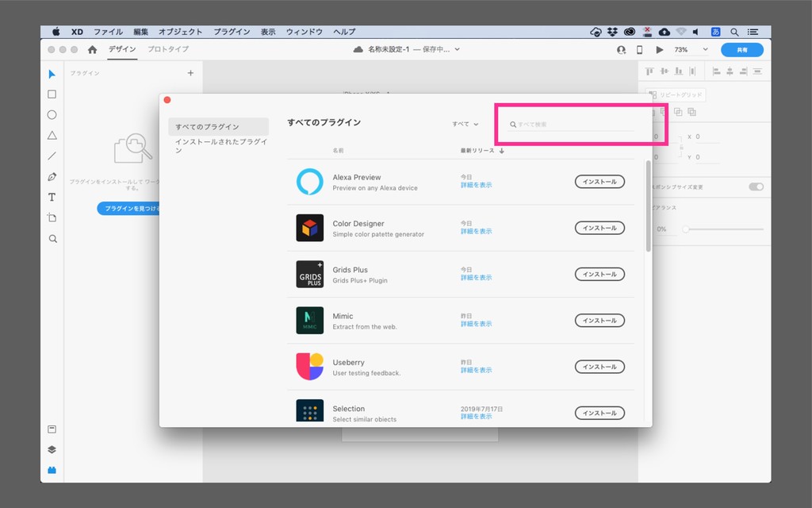Click the Dropbox menu bar icon
The height and width of the screenshot is (508, 812).
tap(612, 32)
